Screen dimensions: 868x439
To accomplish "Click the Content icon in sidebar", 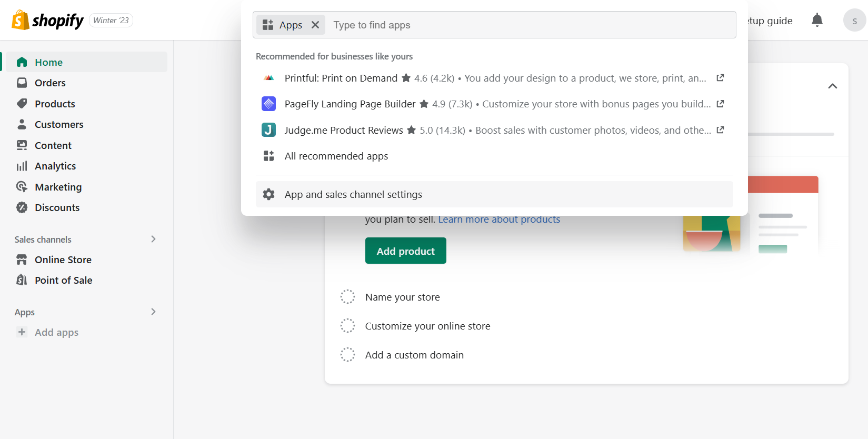I will [22, 145].
